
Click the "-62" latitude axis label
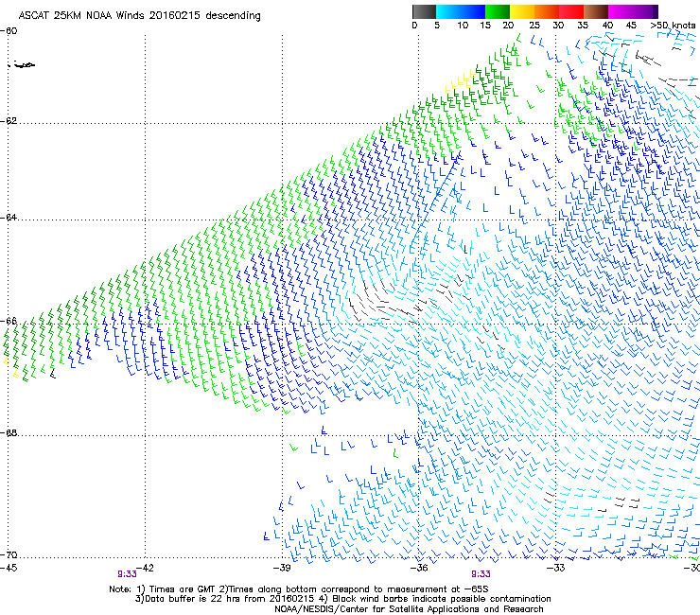click(x=9, y=121)
